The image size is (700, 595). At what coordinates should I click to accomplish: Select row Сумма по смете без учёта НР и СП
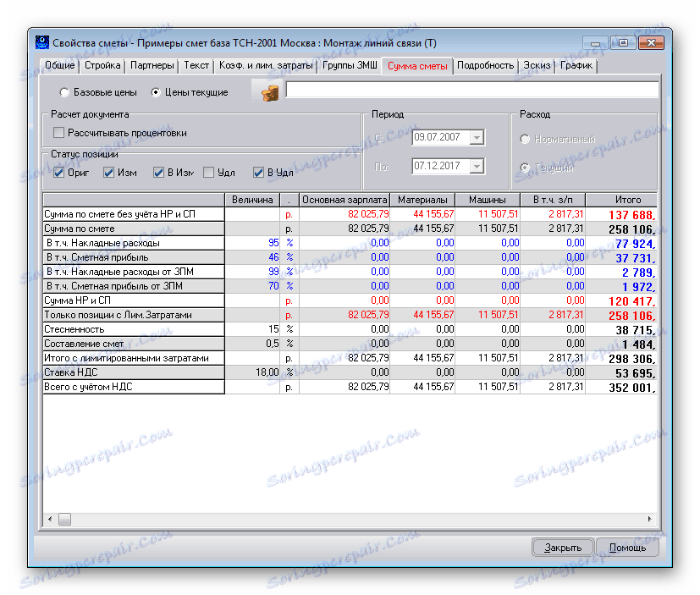(134, 214)
